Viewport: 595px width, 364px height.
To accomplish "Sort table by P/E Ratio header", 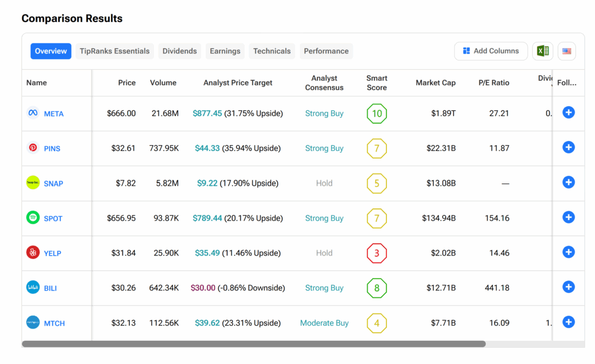I will click(493, 83).
